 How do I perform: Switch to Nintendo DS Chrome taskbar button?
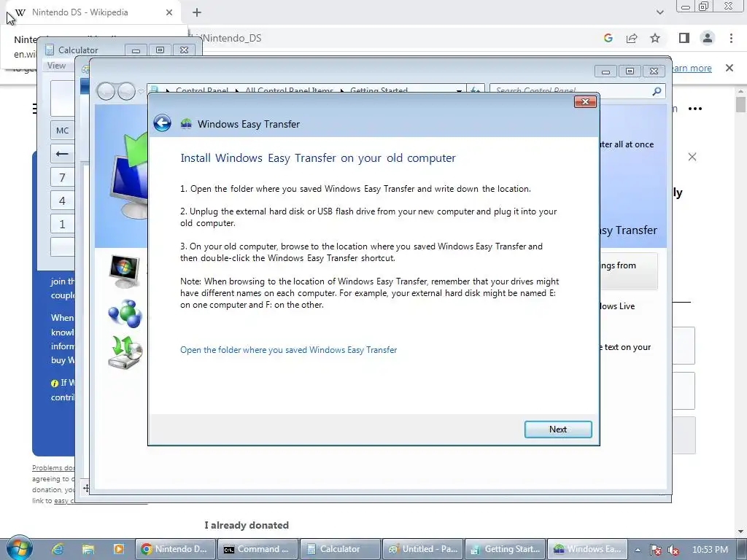tap(175, 549)
